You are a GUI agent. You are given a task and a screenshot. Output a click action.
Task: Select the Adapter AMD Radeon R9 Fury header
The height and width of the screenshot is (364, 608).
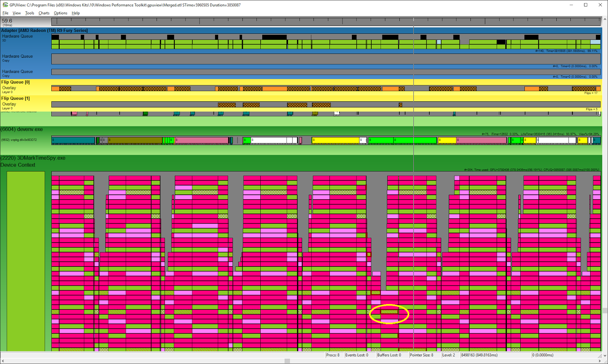tap(44, 30)
